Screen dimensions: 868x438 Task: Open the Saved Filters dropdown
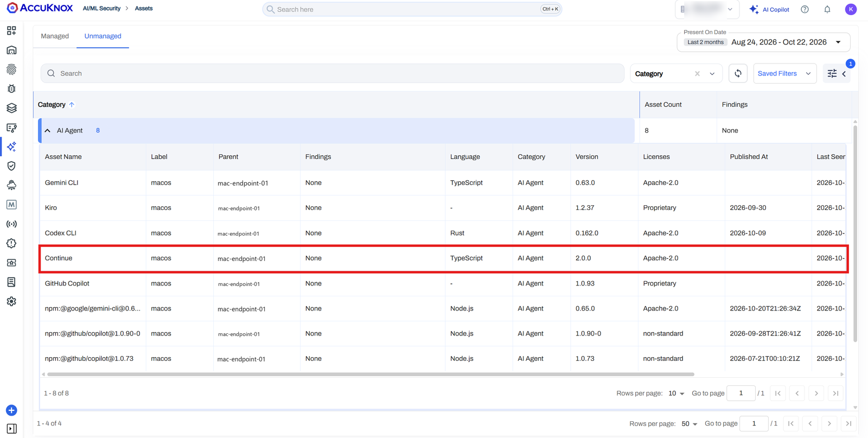pos(784,73)
